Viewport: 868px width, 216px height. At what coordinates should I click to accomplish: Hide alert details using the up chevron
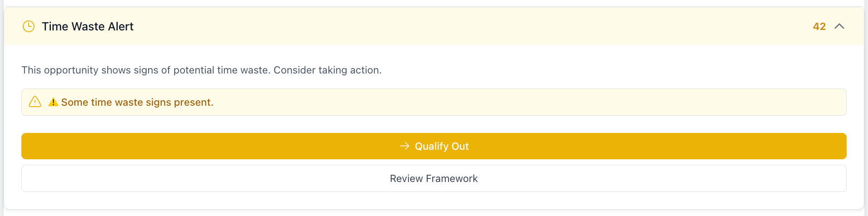839,26
